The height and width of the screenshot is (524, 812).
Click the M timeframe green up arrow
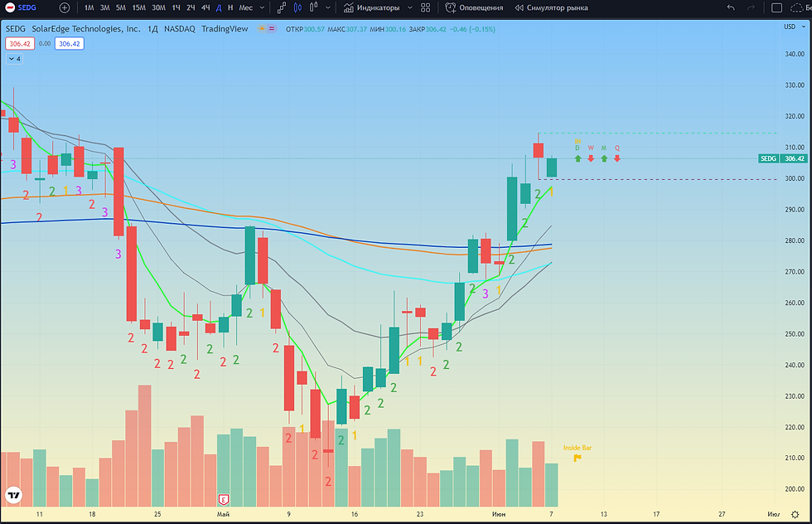point(604,158)
